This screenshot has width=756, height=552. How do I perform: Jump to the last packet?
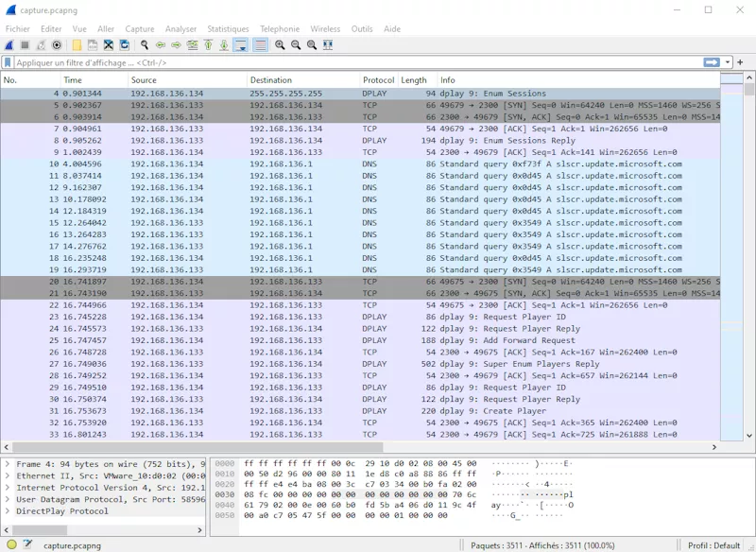coord(224,45)
